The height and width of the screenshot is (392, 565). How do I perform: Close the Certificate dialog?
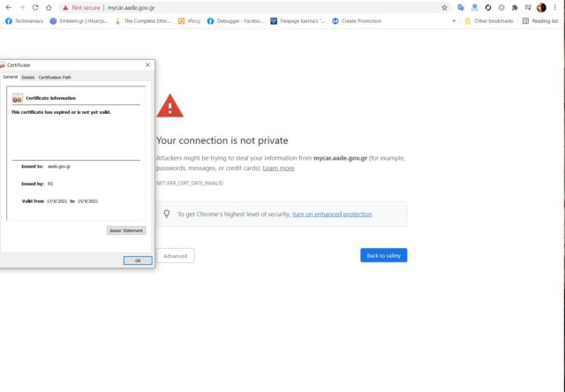(x=147, y=64)
